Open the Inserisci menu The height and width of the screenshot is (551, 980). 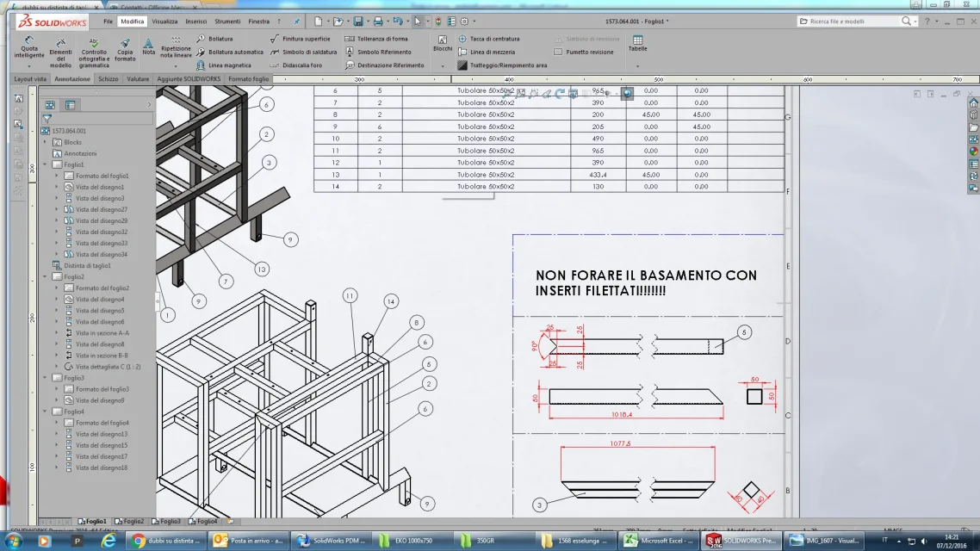pyautogui.click(x=195, y=22)
